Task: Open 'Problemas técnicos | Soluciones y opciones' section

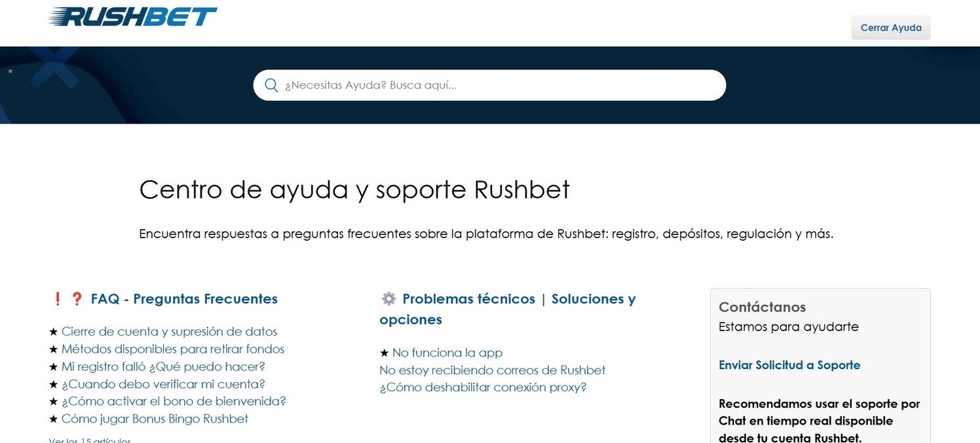Action: coord(508,309)
